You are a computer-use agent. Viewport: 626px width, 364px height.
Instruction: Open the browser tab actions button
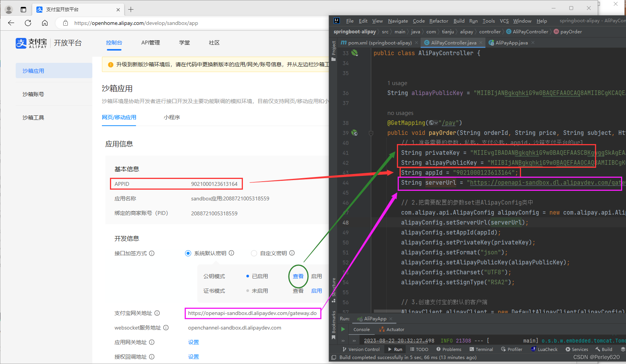click(x=23, y=10)
